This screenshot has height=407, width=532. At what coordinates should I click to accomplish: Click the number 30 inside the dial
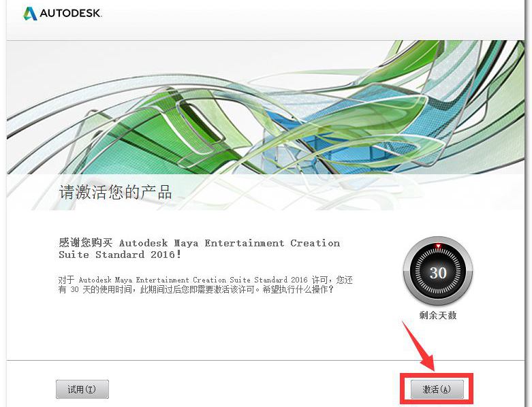click(x=438, y=273)
